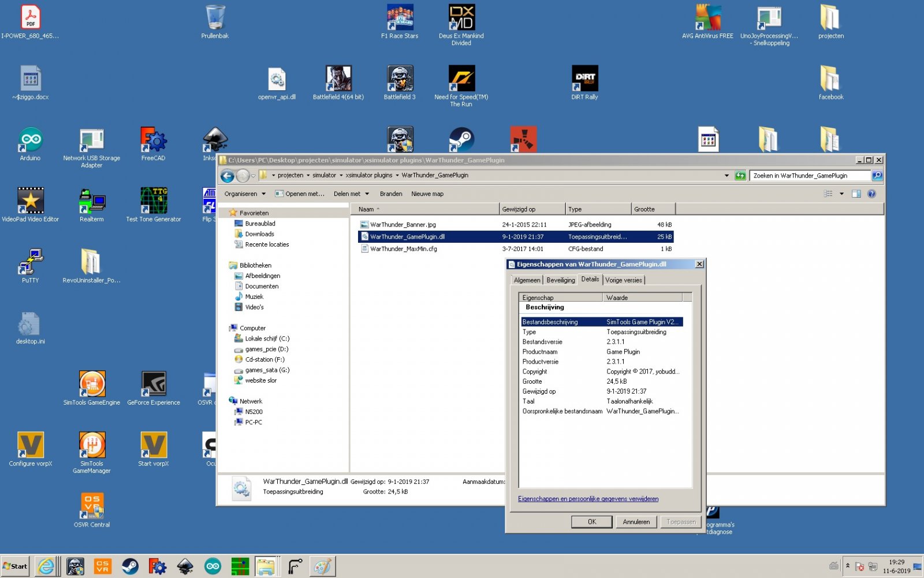Launch DiRT Rally shortcut
This screenshot has width=924, height=578.
pos(584,83)
